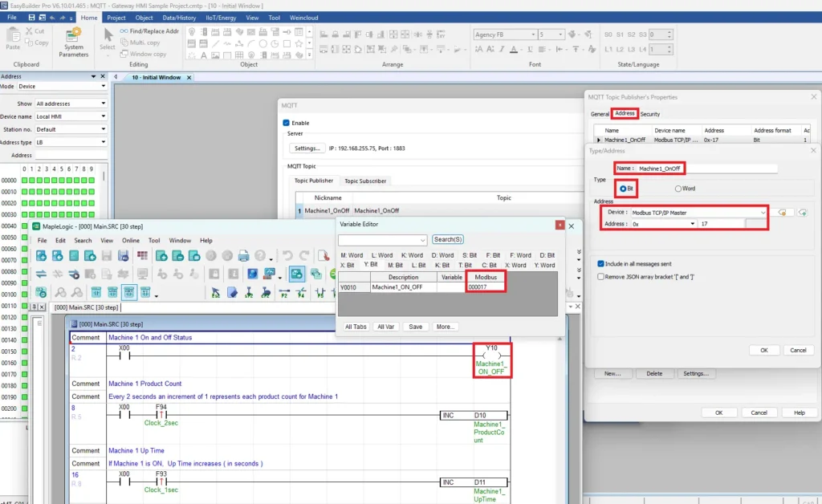Viewport: 822px width, 504px height.
Task: Open System Parameters in the ribbon
Action: coord(73,40)
